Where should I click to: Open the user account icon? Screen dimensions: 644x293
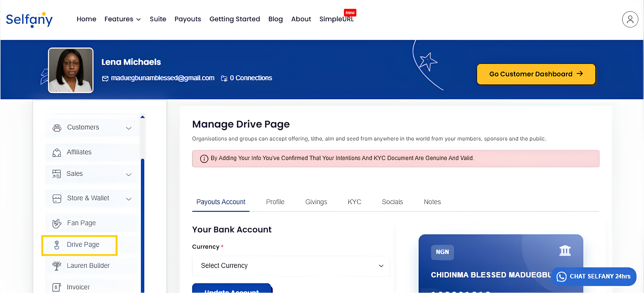pyautogui.click(x=630, y=19)
